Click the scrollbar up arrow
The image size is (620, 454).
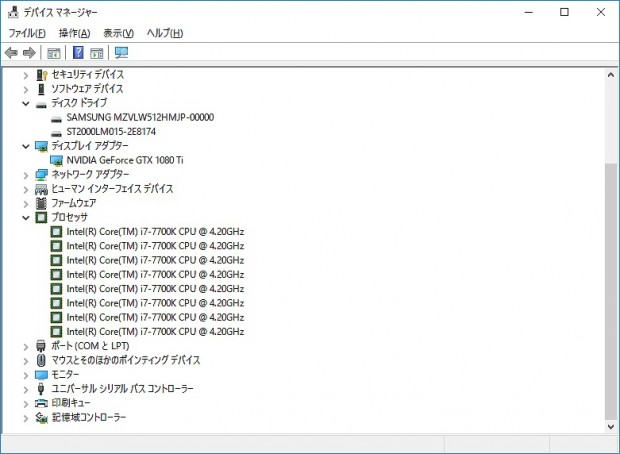(x=611, y=75)
